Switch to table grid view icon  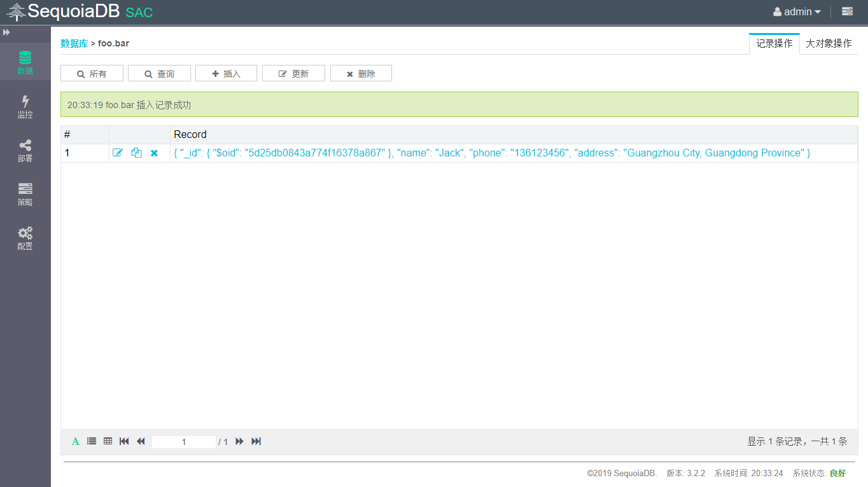pos(108,441)
